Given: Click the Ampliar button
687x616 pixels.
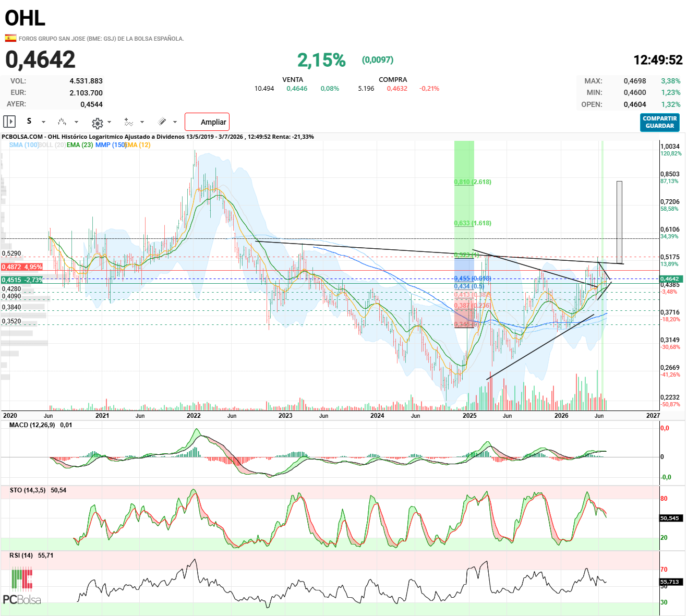Looking at the screenshot, I should (x=207, y=122).
